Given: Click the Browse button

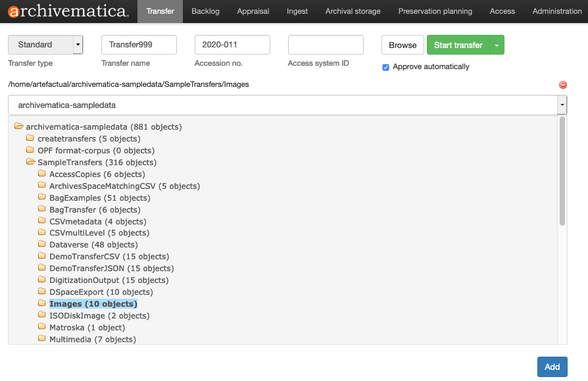Looking at the screenshot, I should [403, 45].
